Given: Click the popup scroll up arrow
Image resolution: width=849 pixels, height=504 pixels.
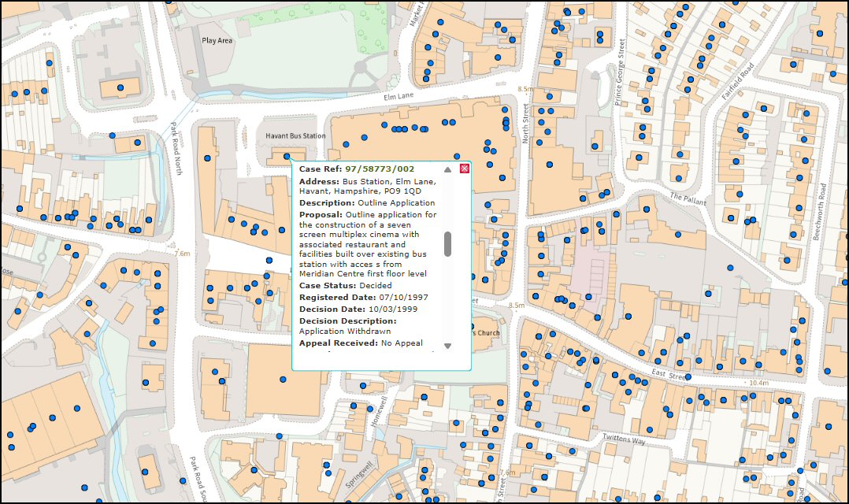Looking at the screenshot, I should [447, 169].
